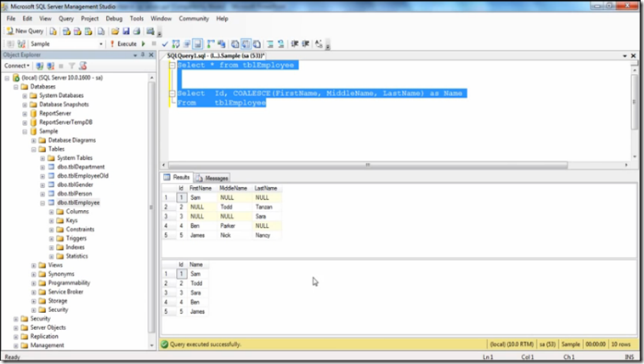Display the estimated execution plan
644x364 pixels.
tap(176, 43)
